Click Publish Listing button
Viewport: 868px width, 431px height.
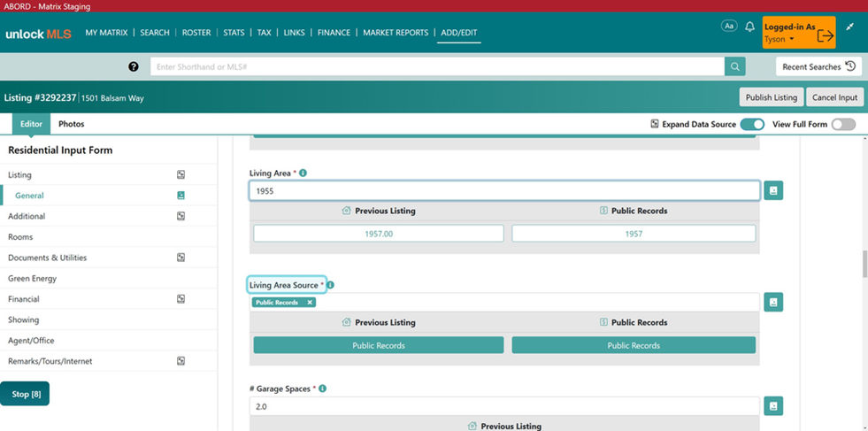click(772, 97)
